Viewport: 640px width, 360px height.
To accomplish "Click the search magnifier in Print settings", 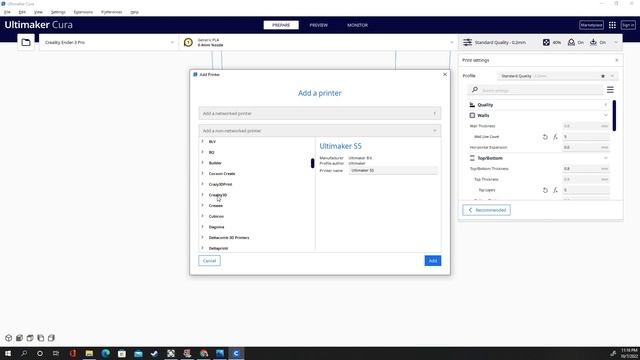I will pyautogui.click(x=475, y=90).
